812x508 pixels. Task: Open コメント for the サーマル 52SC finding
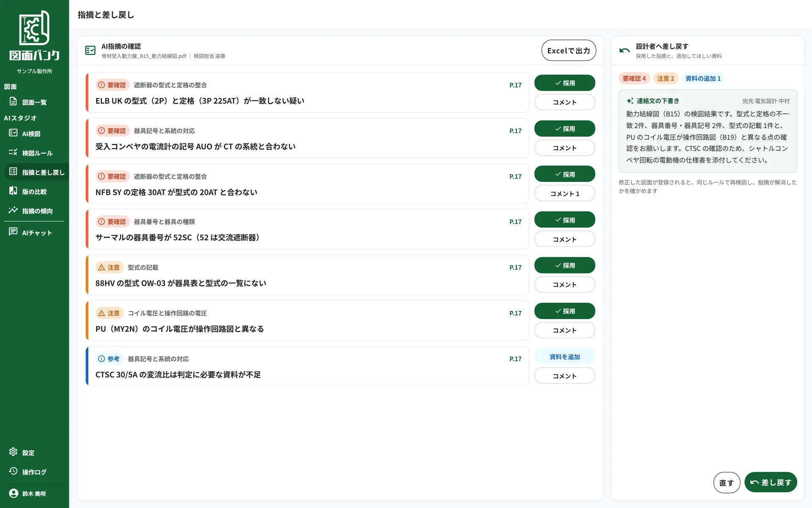(x=565, y=239)
